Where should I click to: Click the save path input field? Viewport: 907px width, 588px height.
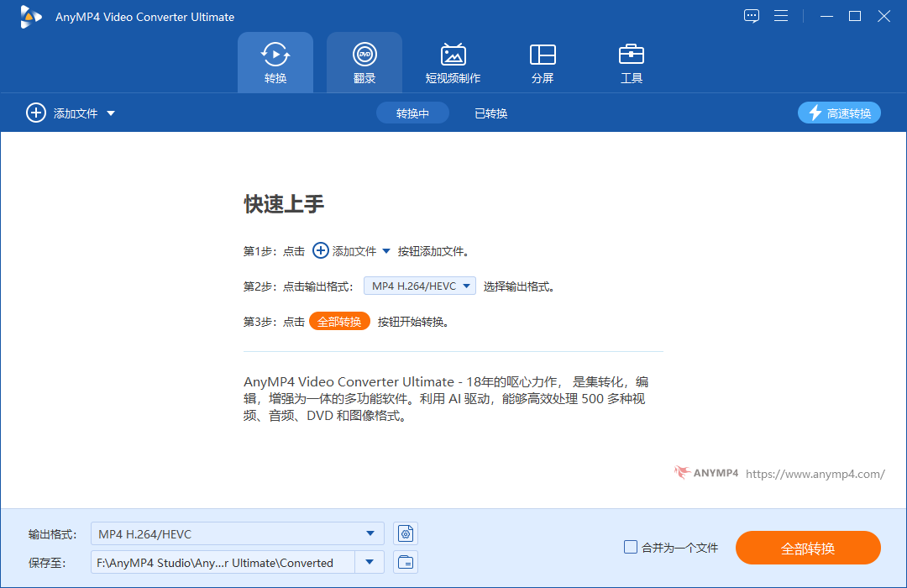pyautogui.click(x=227, y=562)
